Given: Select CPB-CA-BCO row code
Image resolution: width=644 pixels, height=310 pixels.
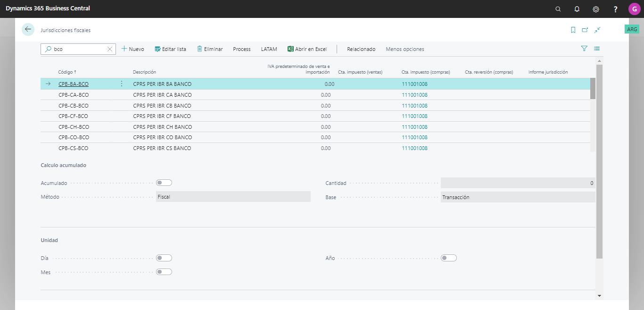Looking at the screenshot, I should click(74, 95).
